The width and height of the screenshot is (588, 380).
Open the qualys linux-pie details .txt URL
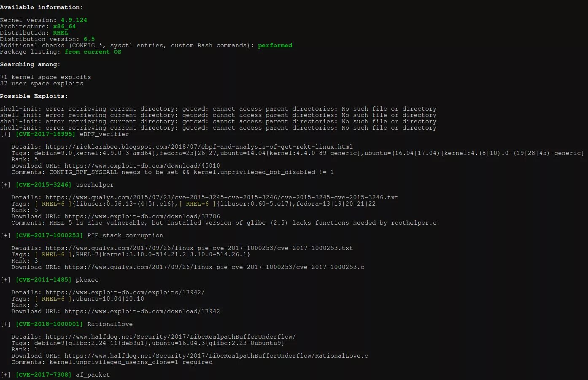point(199,248)
